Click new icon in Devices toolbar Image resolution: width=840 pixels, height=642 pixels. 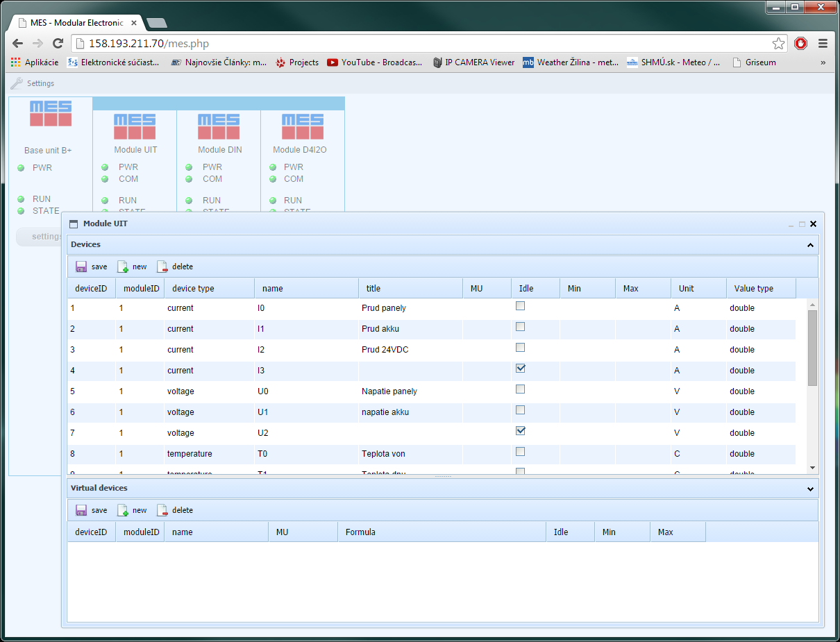click(123, 267)
